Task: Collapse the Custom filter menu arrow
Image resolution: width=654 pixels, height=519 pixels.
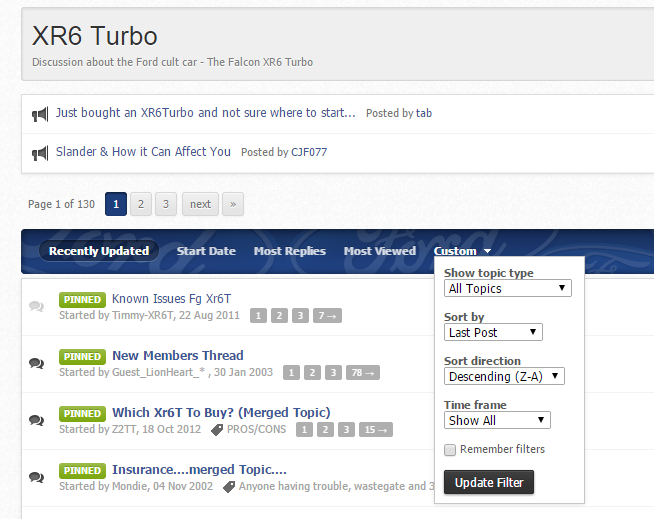Action: (x=487, y=251)
